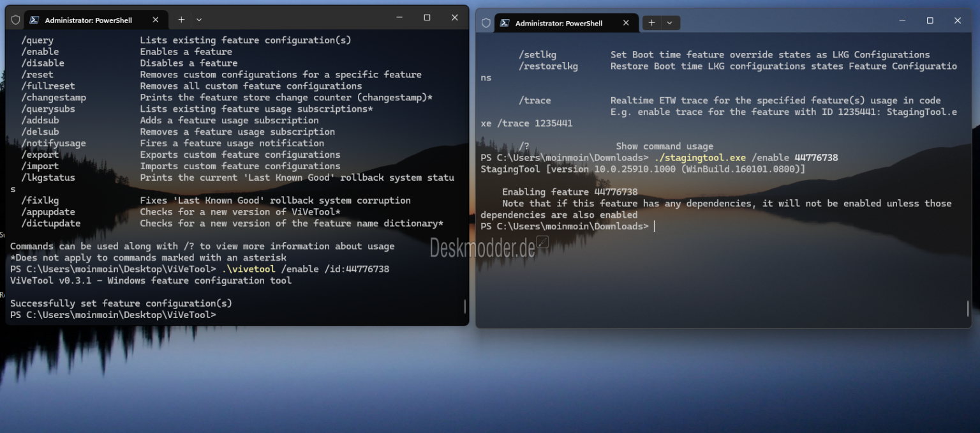Open a new tab in the left terminal

coord(181,19)
